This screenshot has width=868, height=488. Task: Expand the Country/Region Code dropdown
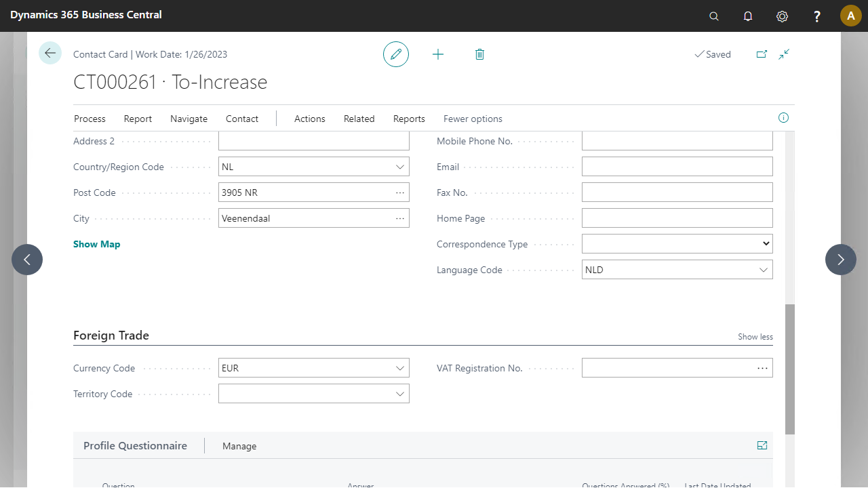pyautogui.click(x=400, y=167)
